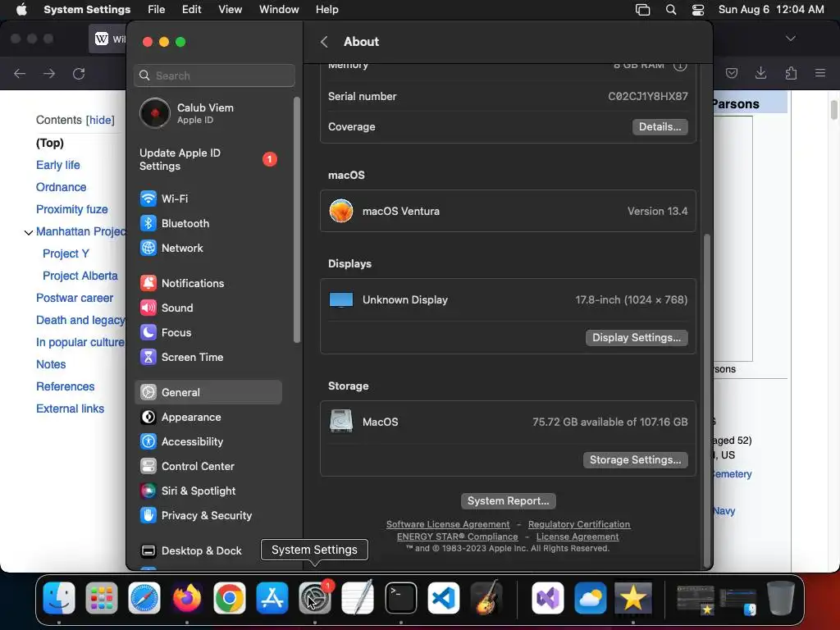Open Bluetooth settings pane
Viewport: 840px width, 630px height.
click(208, 223)
